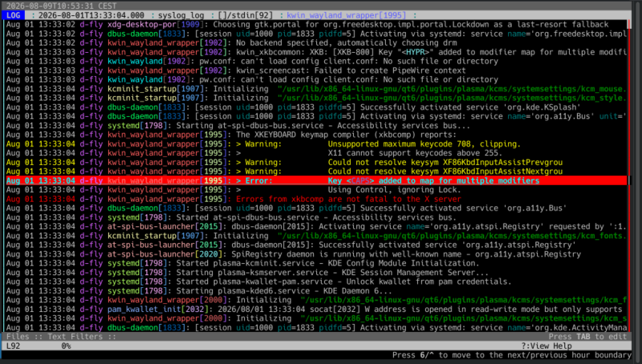The image size is (642, 364).
Task: Open the Files panel tab
Action: coord(18,336)
